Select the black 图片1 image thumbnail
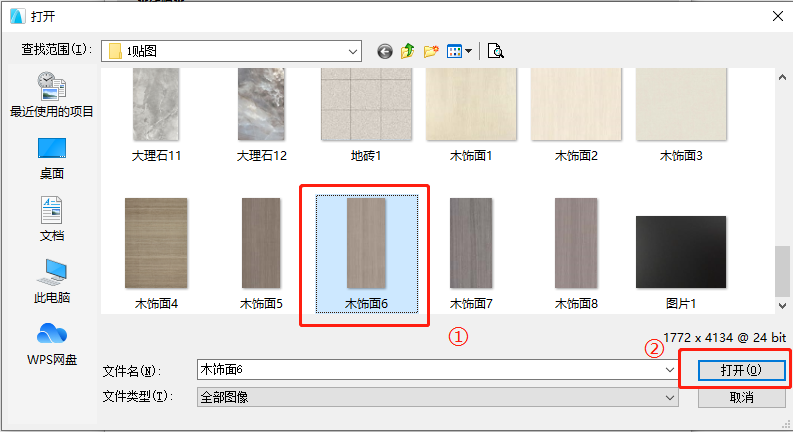Viewport: 793px width, 432px height. pyautogui.click(x=680, y=250)
